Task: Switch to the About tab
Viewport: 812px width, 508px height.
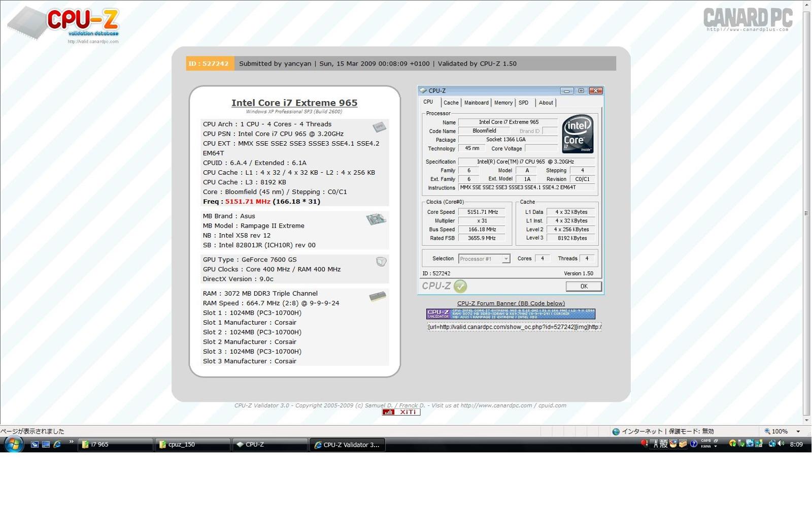Action: pyautogui.click(x=546, y=103)
